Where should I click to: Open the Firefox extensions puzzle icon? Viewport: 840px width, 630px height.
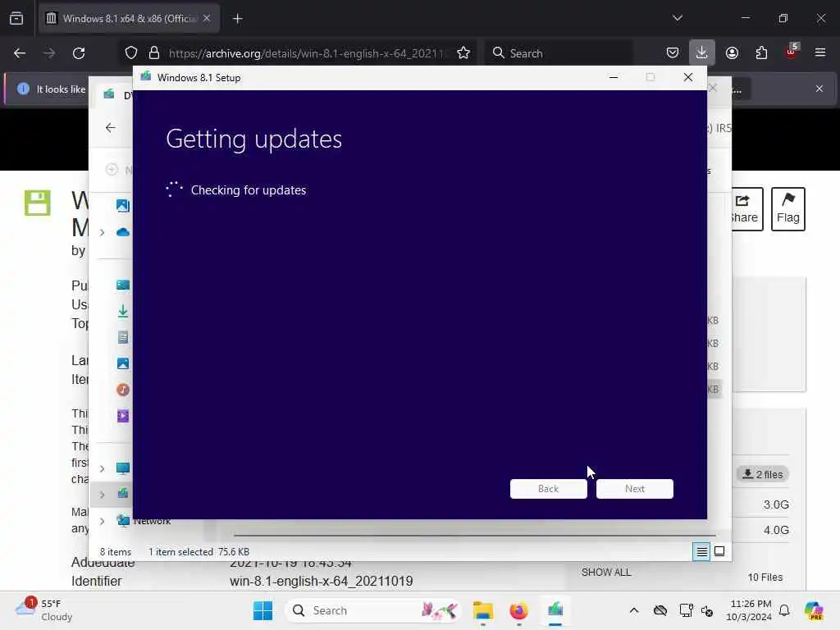click(x=761, y=53)
